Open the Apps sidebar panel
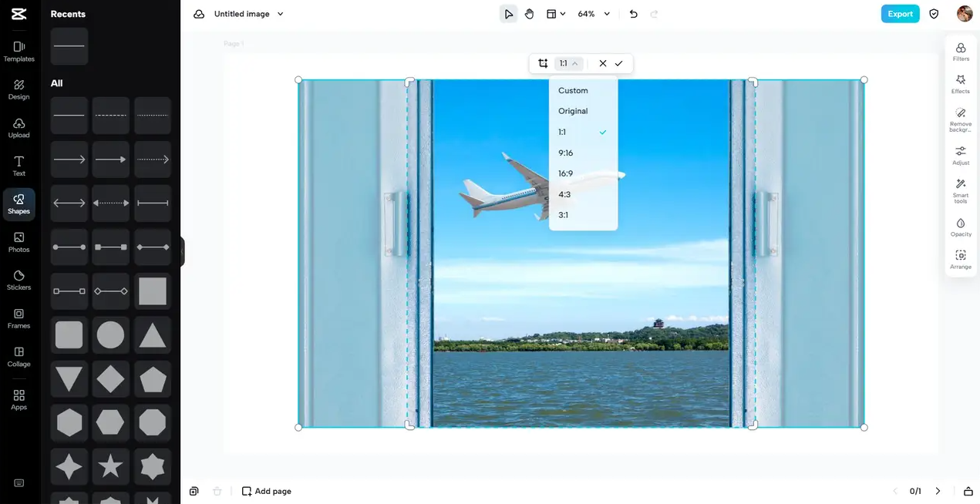This screenshot has height=504, width=980. coord(19,399)
